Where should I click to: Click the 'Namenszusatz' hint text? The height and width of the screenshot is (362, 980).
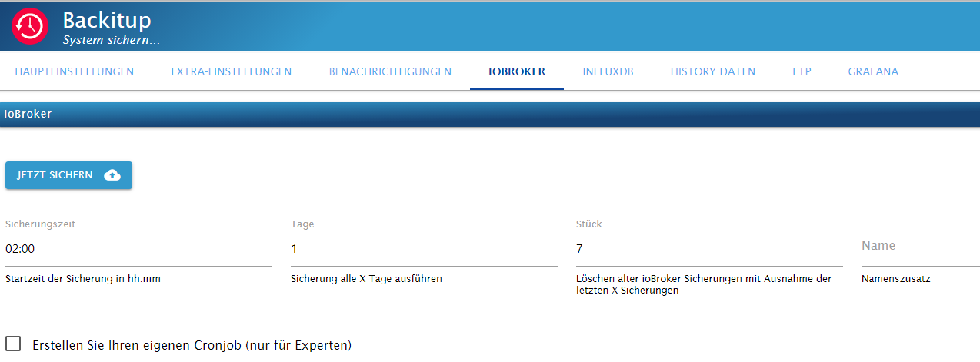tap(896, 279)
